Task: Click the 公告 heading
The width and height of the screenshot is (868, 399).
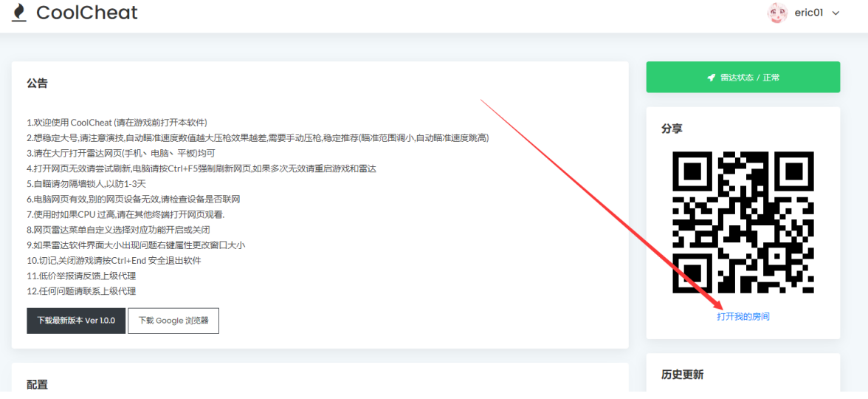Action: coord(37,83)
